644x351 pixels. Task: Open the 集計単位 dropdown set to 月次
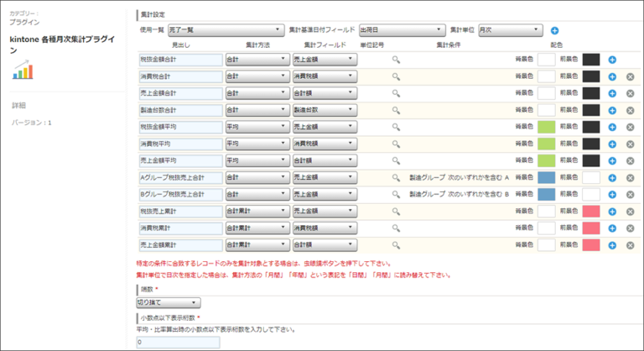tap(510, 30)
